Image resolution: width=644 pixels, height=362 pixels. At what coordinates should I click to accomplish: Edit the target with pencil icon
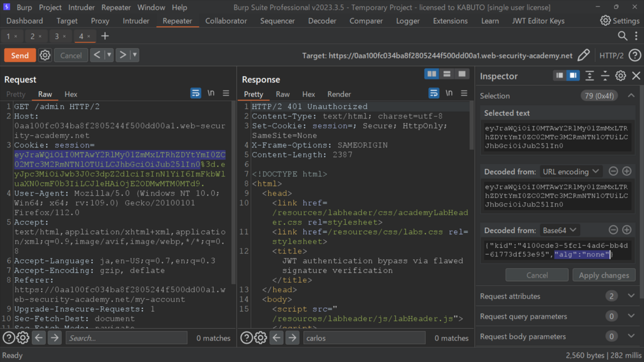583,55
